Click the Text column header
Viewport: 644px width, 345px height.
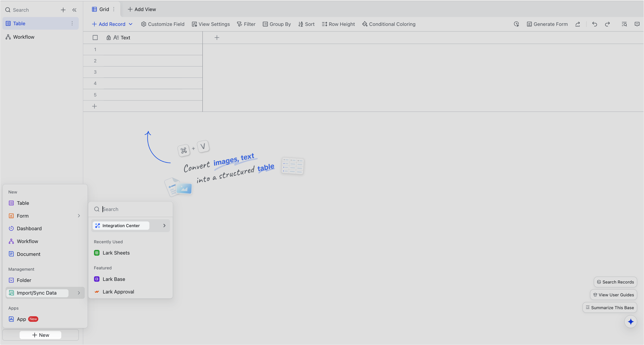(153, 38)
